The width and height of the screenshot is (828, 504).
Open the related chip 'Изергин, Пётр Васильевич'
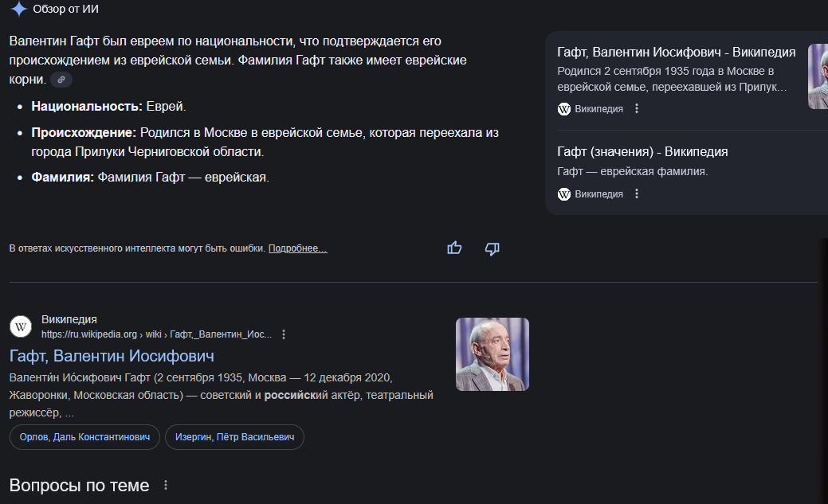tap(234, 437)
